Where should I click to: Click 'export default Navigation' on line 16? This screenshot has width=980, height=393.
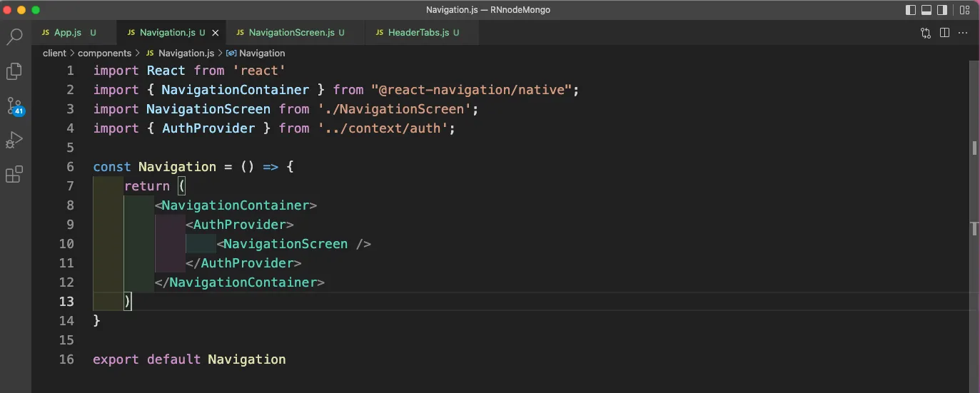coord(189,359)
